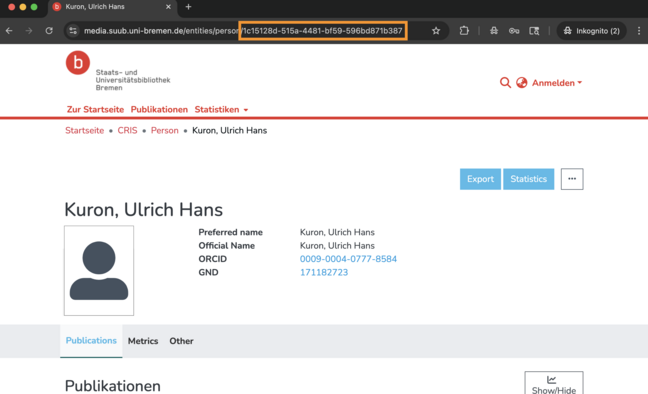Open the password key icon
This screenshot has width=648, height=394.
pyautogui.click(x=514, y=31)
